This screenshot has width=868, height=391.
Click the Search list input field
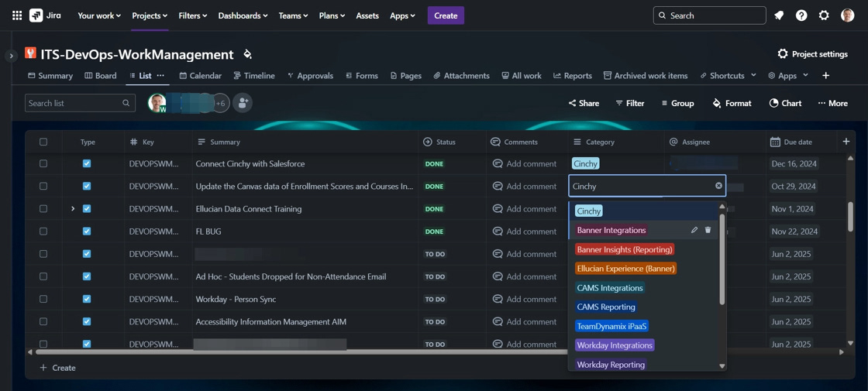80,103
